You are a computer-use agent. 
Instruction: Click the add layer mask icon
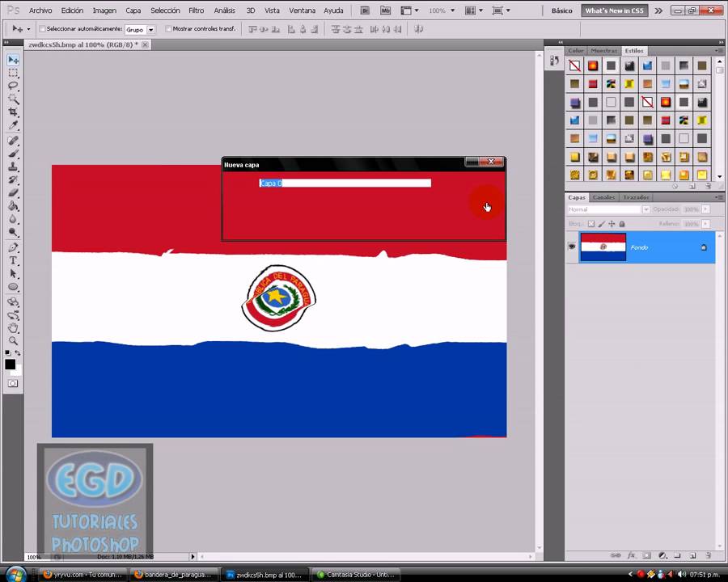coord(647,555)
